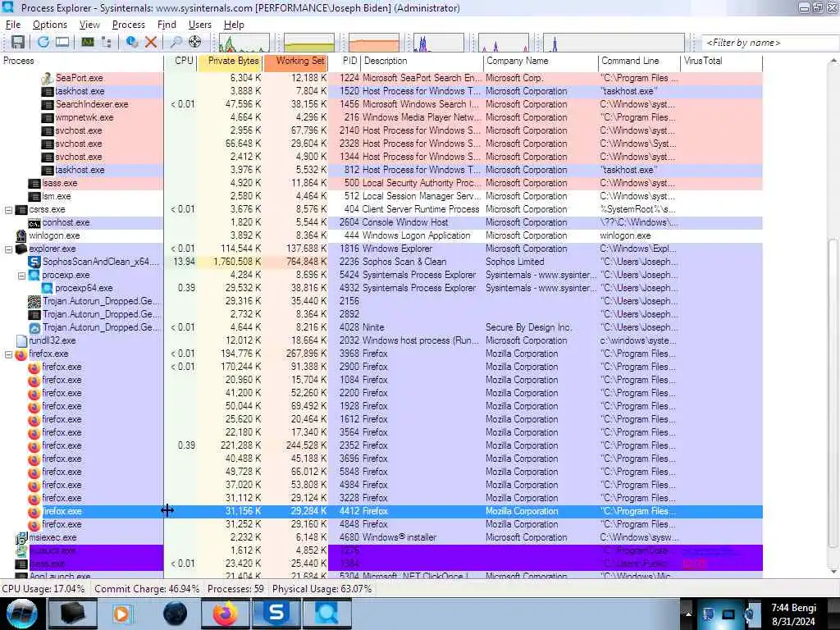Click the lower-pane window icon in toolbar
840x630 pixels.
[x=62, y=42]
